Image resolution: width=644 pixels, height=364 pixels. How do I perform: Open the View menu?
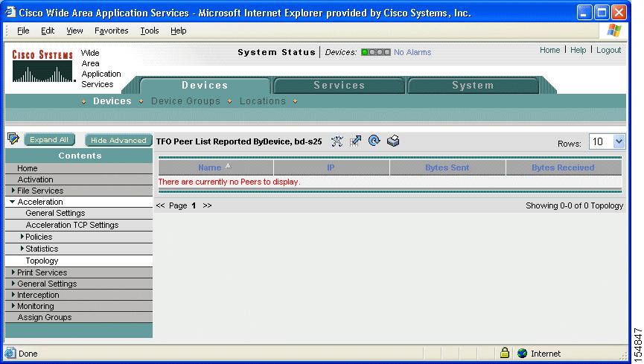74,31
